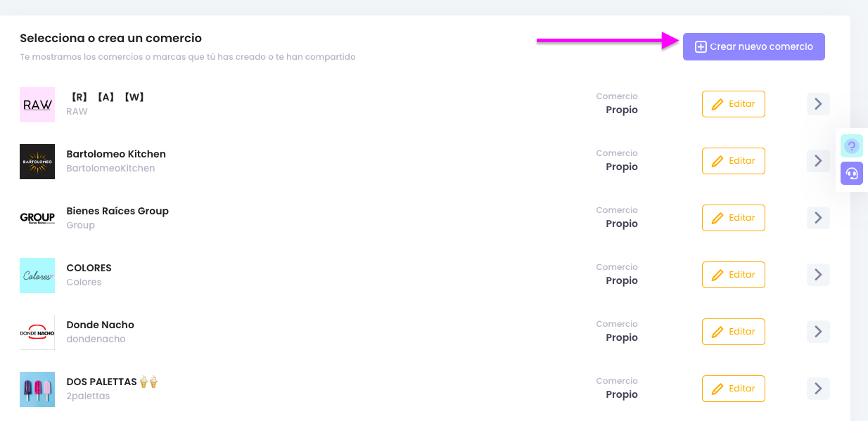Click the Editar button for Group commerce
The width and height of the screenshot is (868, 421).
pos(733,217)
